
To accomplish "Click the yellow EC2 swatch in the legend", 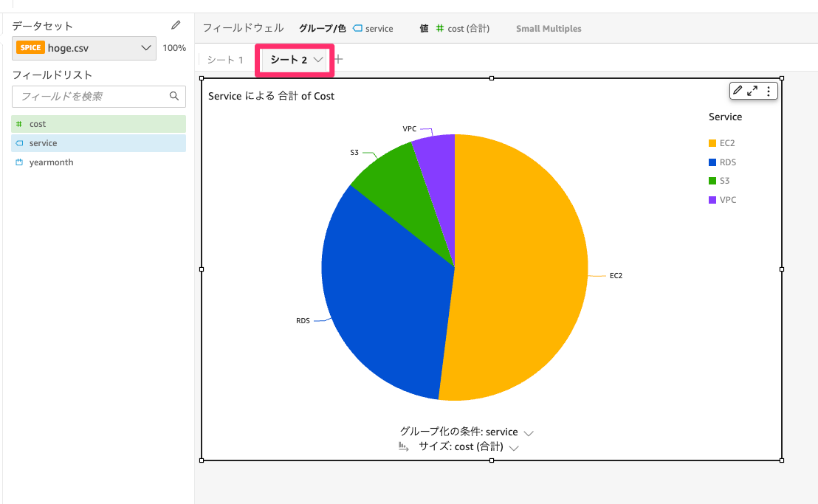I will 712,142.
